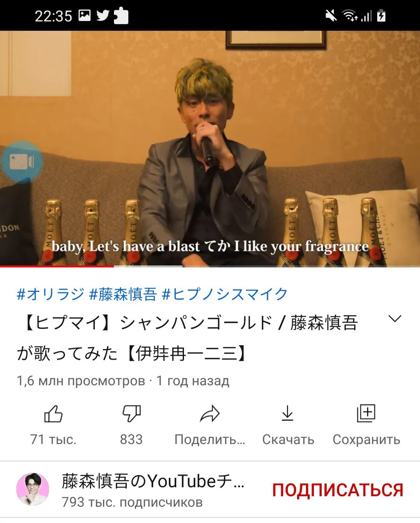
Task: Expand the video description with chevron arrow
Action: (x=395, y=319)
